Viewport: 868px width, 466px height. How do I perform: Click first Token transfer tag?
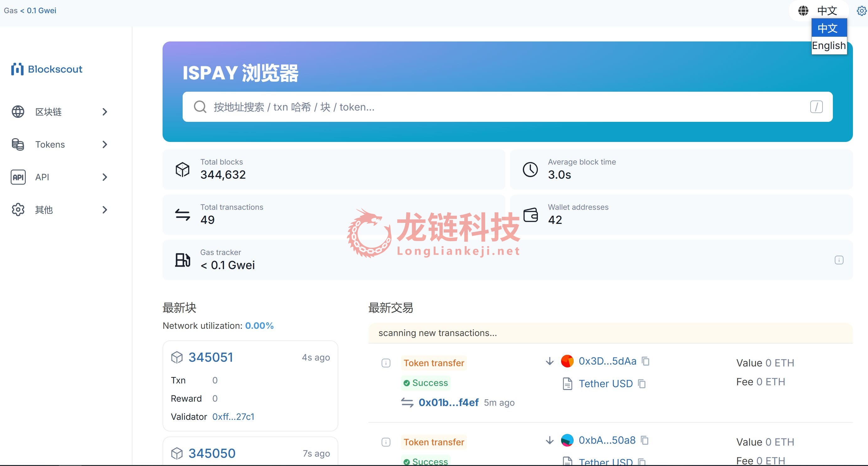pos(434,363)
